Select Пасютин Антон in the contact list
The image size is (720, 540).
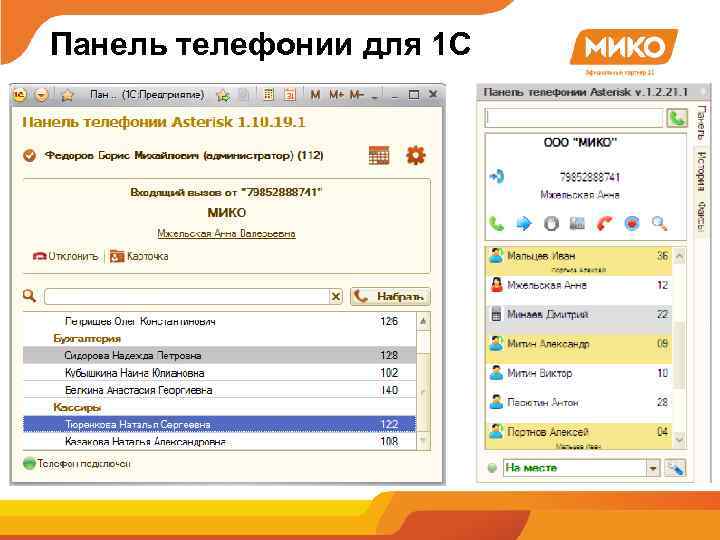pyautogui.click(x=579, y=408)
